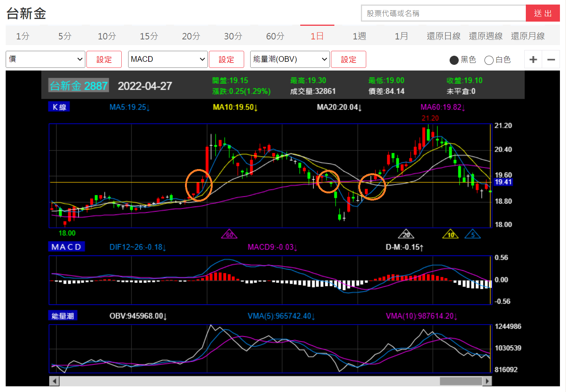This screenshot has width=566, height=392.
Task: Click the scrollbar right arrow
Action: click(488, 381)
